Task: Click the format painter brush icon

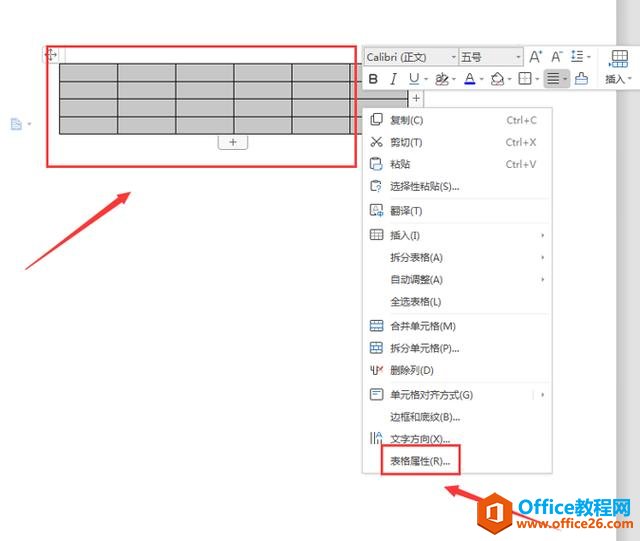Action: tap(581, 78)
